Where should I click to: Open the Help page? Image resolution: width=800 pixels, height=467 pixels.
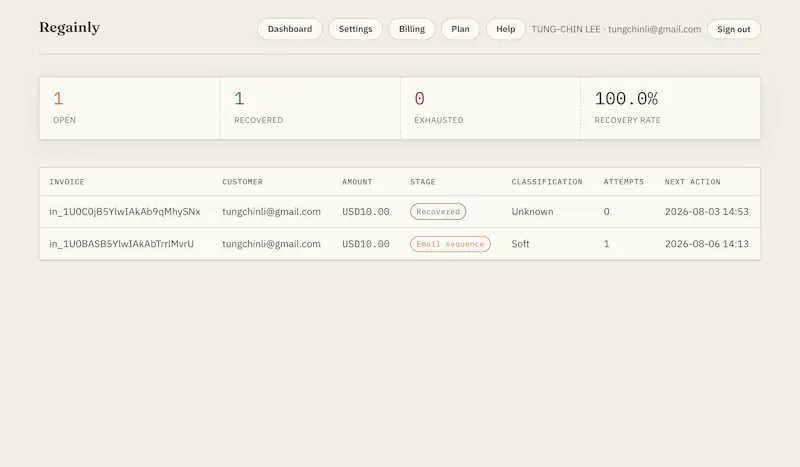(506, 29)
